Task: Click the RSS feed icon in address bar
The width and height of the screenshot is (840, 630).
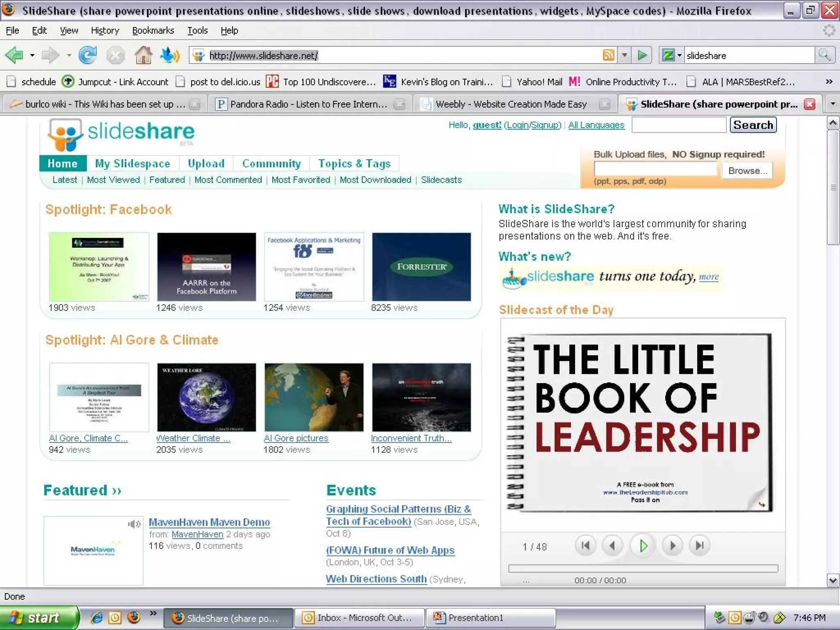Action: 608,55
